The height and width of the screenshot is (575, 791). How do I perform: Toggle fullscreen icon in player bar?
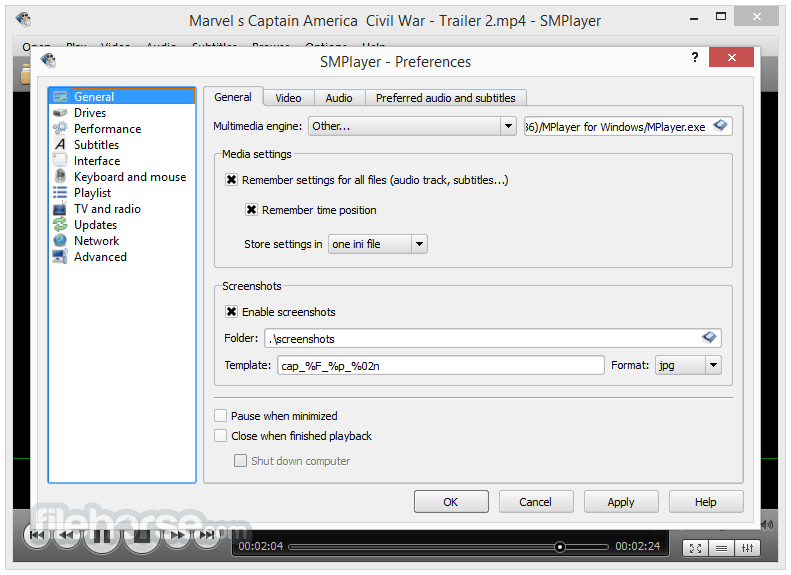pos(695,548)
